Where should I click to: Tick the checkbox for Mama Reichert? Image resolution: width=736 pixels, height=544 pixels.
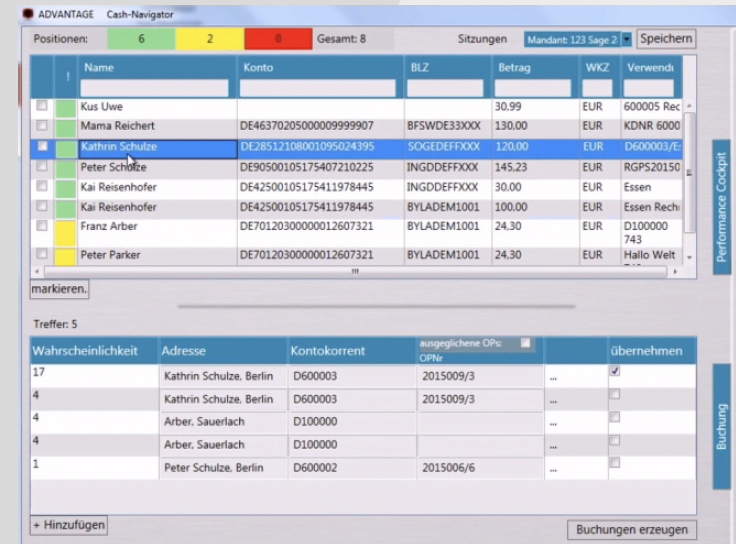pos(42,126)
